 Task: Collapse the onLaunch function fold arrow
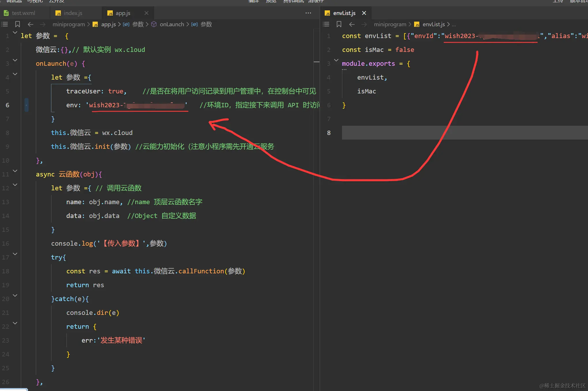pos(15,60)
